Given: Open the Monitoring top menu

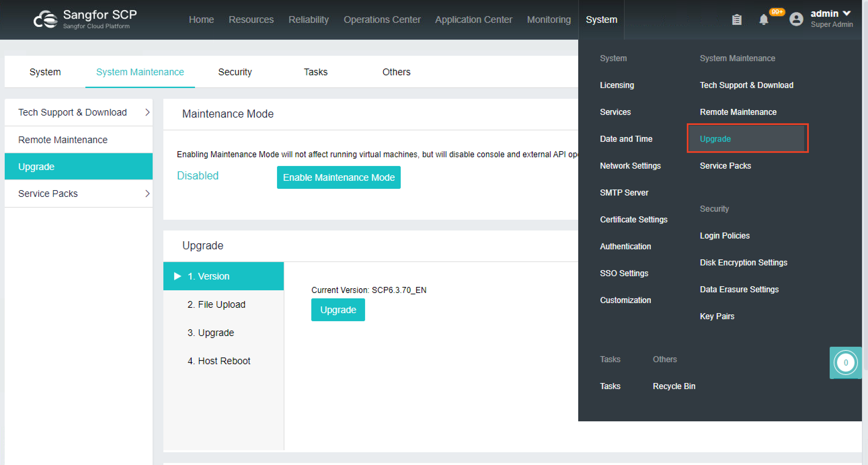Looking at the screenshot, I should click(x=549, y=19).
